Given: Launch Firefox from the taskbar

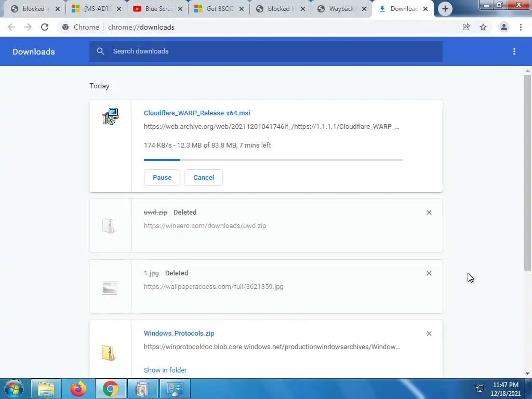Looking at the screenshot, I should (x=78, y=389).
